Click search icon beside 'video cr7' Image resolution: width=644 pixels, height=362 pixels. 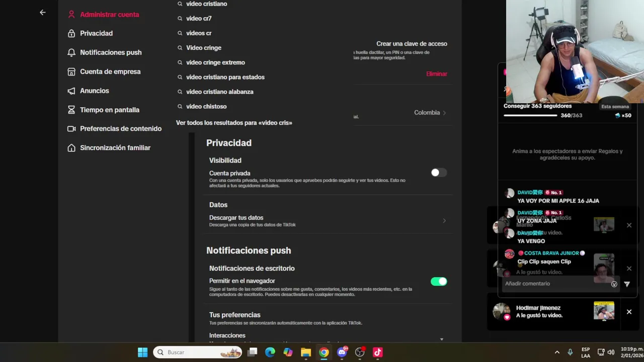pyautogui.click(x=180, y=19)
